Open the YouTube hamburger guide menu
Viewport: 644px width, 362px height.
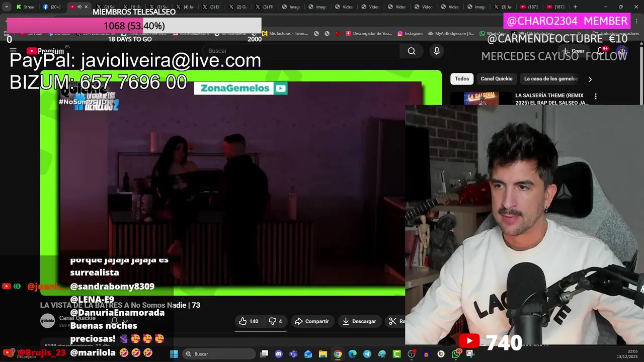point(13,51)
